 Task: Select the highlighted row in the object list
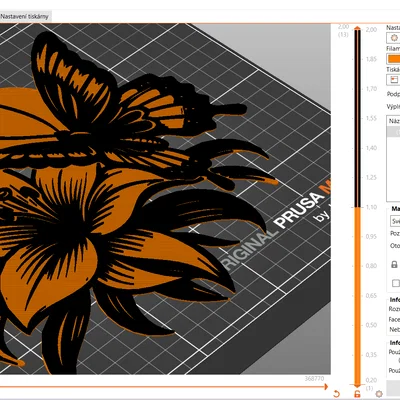coord(393,132)
